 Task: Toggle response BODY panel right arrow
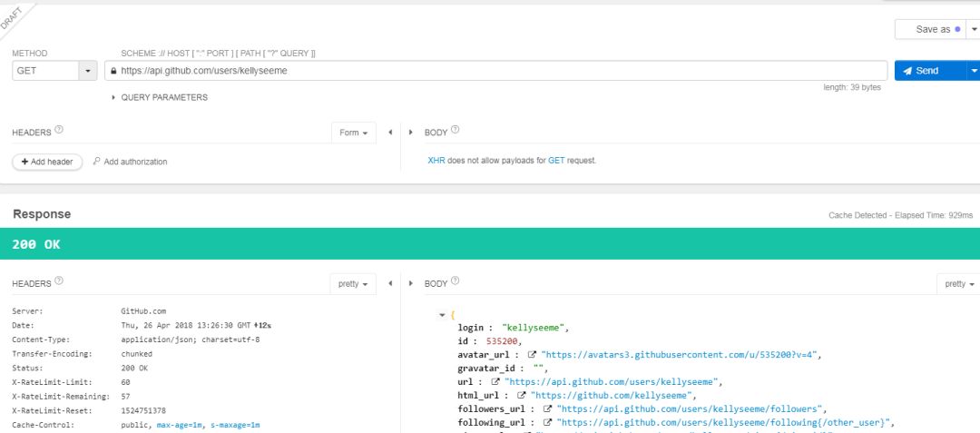coord(411,283)
